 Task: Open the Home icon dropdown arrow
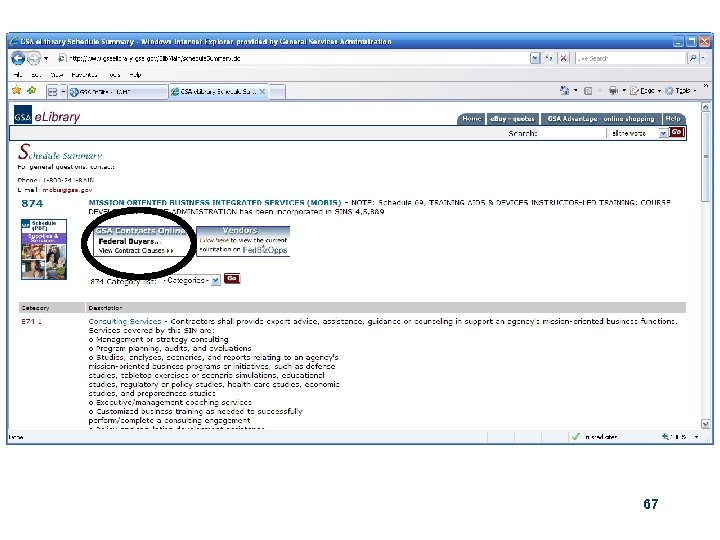coord(575,90)
